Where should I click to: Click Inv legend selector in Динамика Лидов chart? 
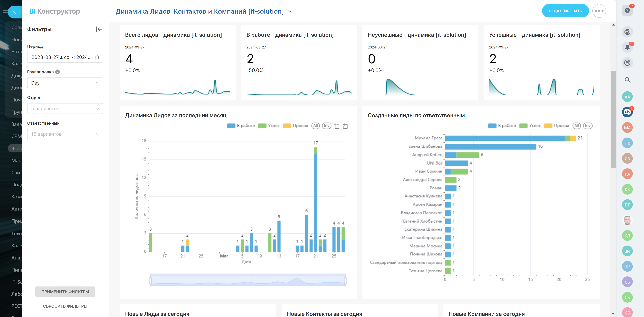pos(327,126)
